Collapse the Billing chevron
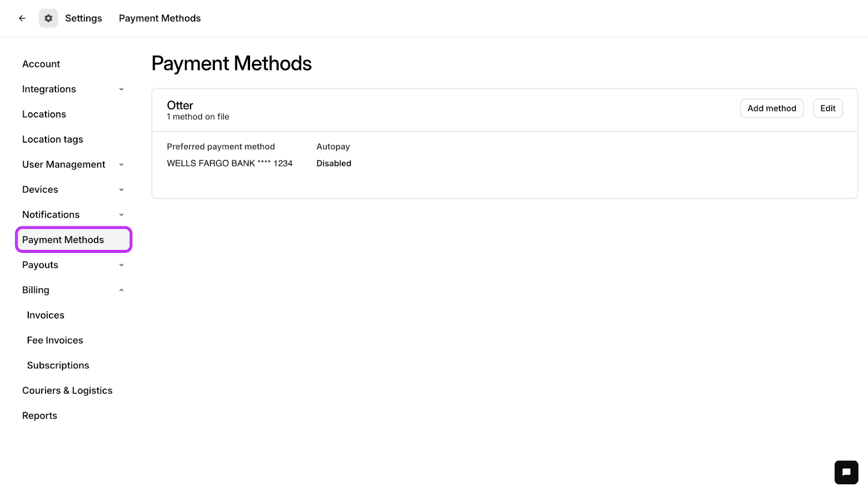 (x=122, y=290)
